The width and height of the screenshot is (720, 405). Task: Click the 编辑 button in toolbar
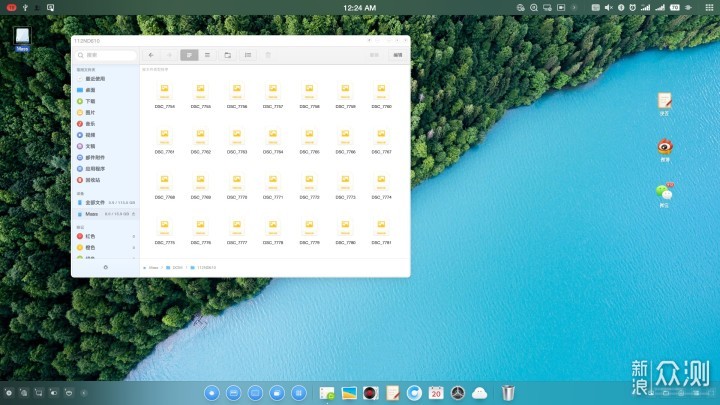(x=397, y=55)
